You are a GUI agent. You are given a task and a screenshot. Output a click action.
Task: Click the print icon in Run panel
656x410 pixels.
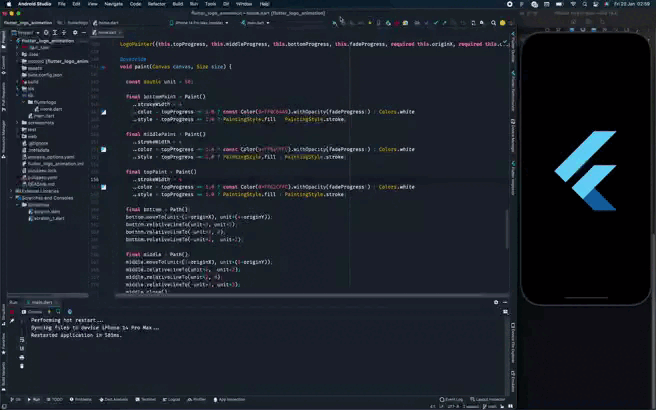22,357
